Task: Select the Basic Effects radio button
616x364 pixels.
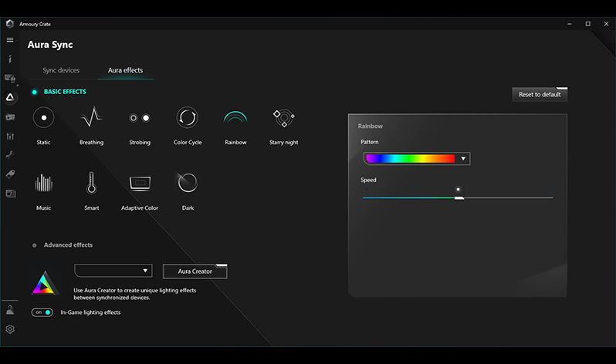Action: coord(34,92)
